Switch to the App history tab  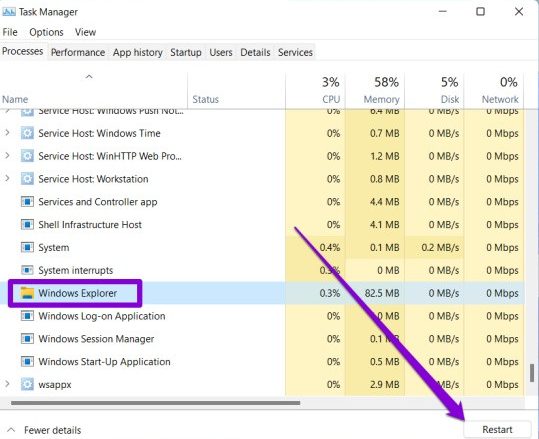[138, 52]
